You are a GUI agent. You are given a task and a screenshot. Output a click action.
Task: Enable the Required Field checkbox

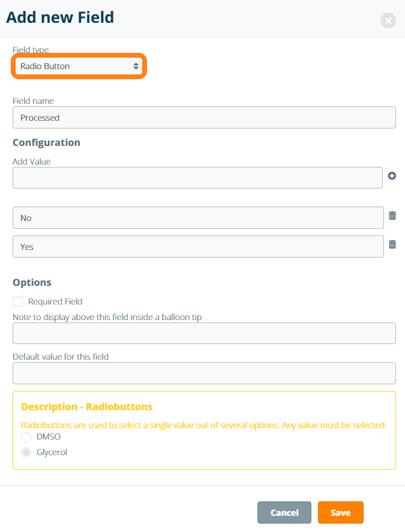tap(18, 301)
